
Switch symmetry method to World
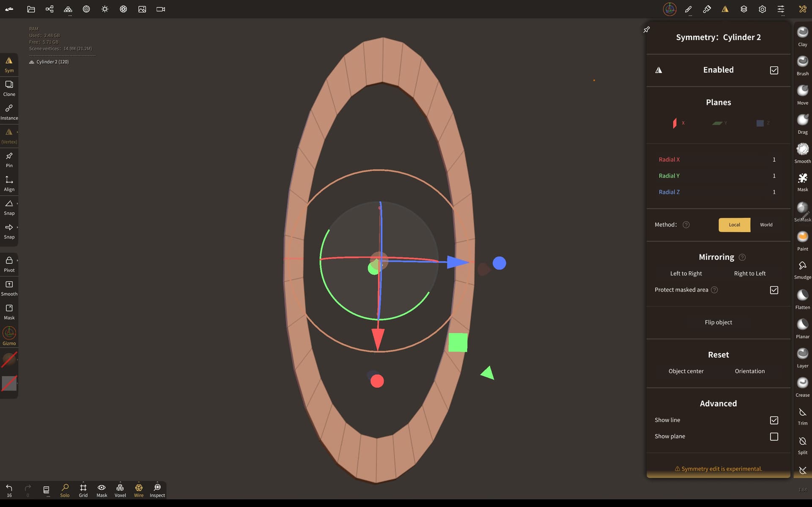[x=766, y=225]
